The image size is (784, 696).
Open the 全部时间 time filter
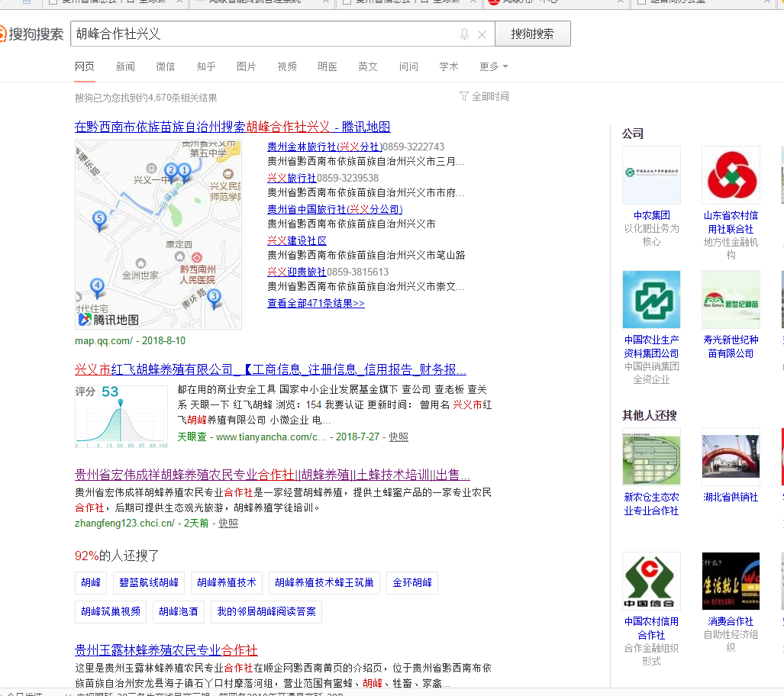click(484, 97)
